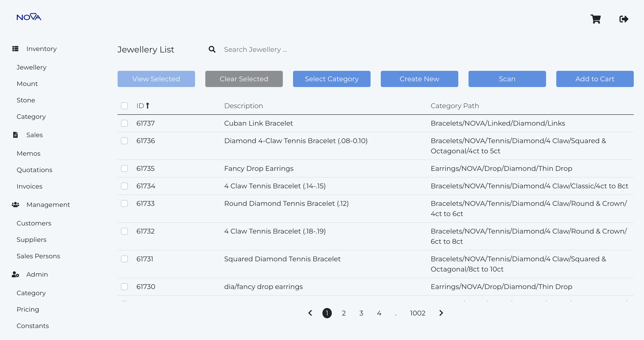The image size is (644, 340).
Task: Jump to page 1002 in pagination
Action: point(417,313)
